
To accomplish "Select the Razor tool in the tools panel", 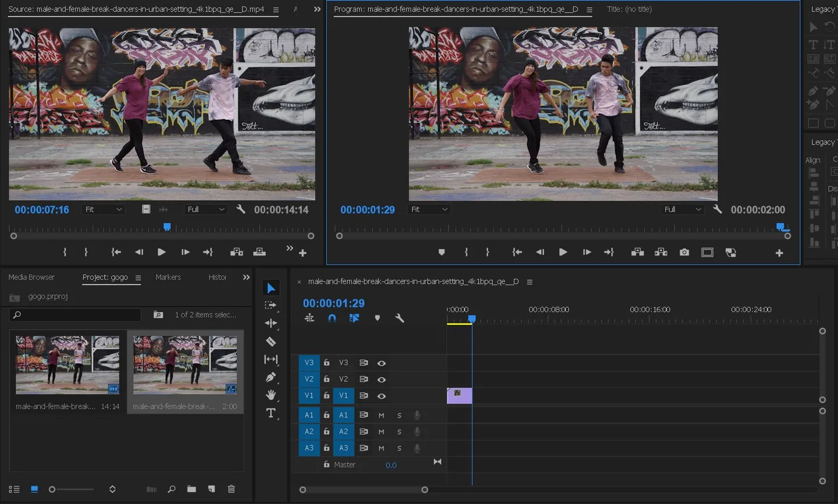I will pos(271,342).
